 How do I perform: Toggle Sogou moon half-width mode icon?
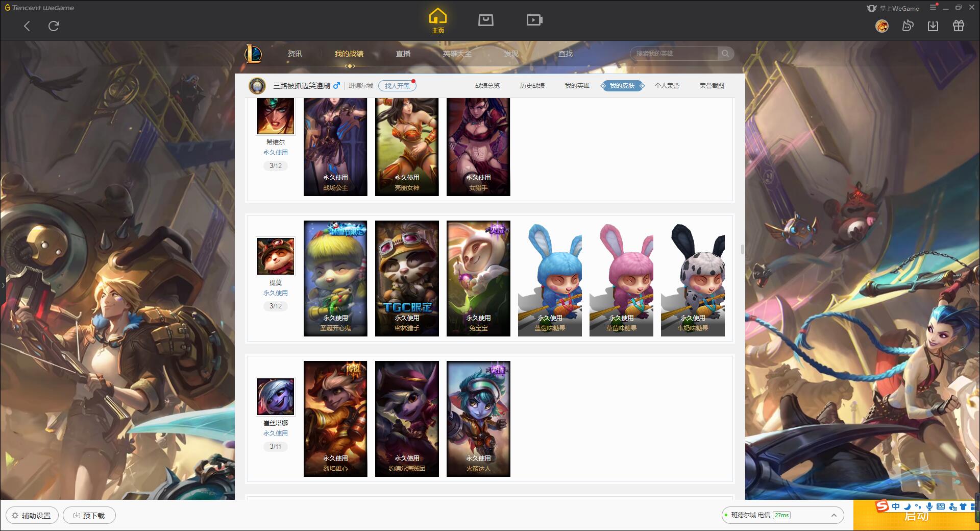pyautogui.click(x=907, y=506)
